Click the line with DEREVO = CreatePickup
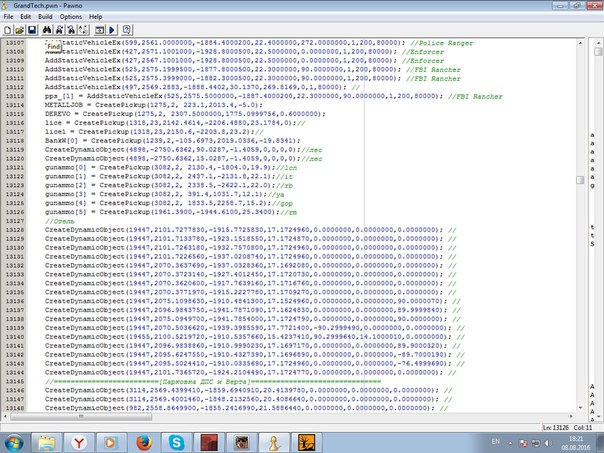The height and width of the screenshot is (453, 604). tap(185, 114)
